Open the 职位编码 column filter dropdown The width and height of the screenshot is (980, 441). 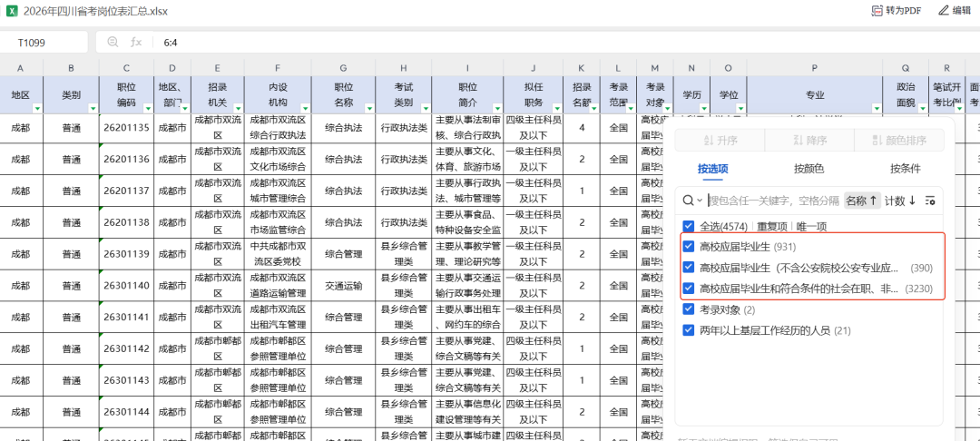(148, 109)
